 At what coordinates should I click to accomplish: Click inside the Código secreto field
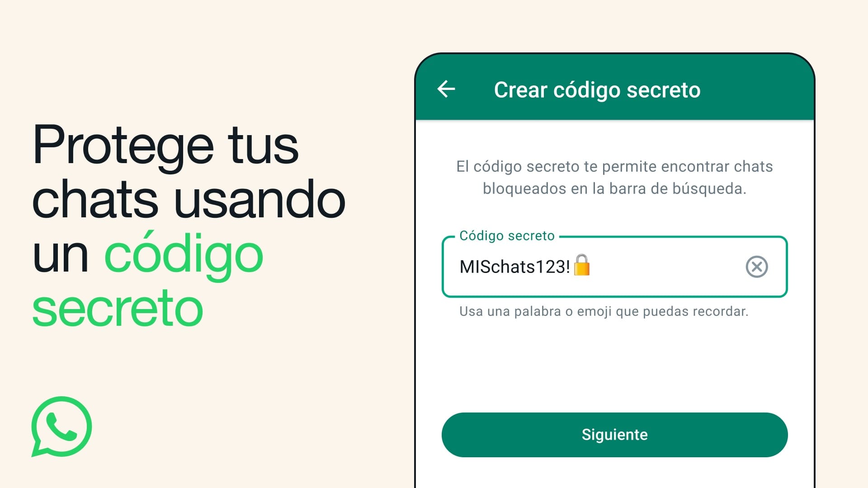(615, 266)
